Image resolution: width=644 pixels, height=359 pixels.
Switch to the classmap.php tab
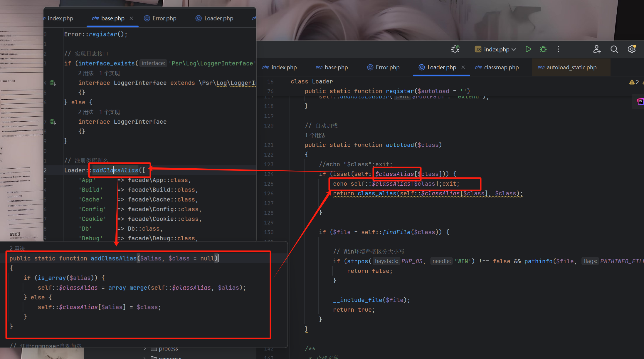[501, 67]
